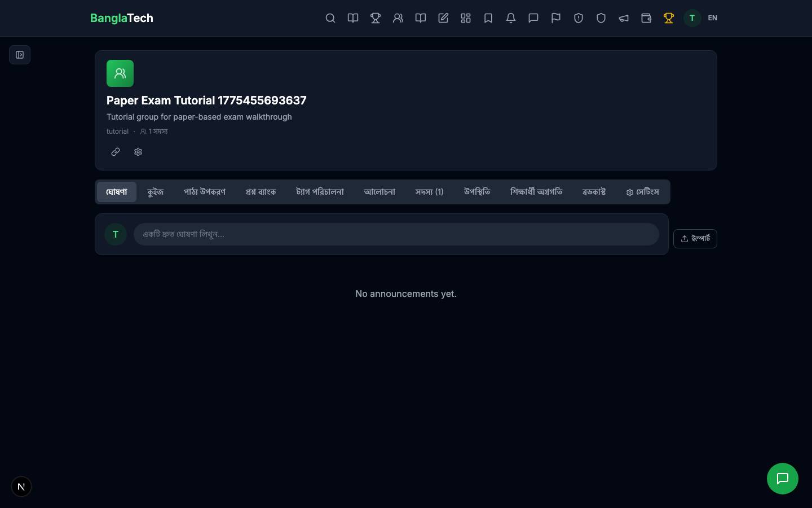Image resolution: width=812 pixels, height=508 pixels.
Task: Open the bookmark icon in the navbar
Action: (x=488, y=18)
